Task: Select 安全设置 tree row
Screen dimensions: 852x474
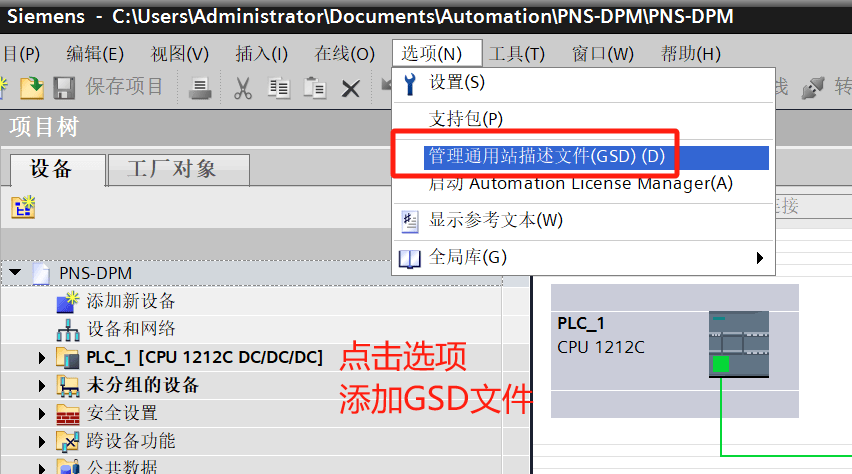Action: pos(122,414)
